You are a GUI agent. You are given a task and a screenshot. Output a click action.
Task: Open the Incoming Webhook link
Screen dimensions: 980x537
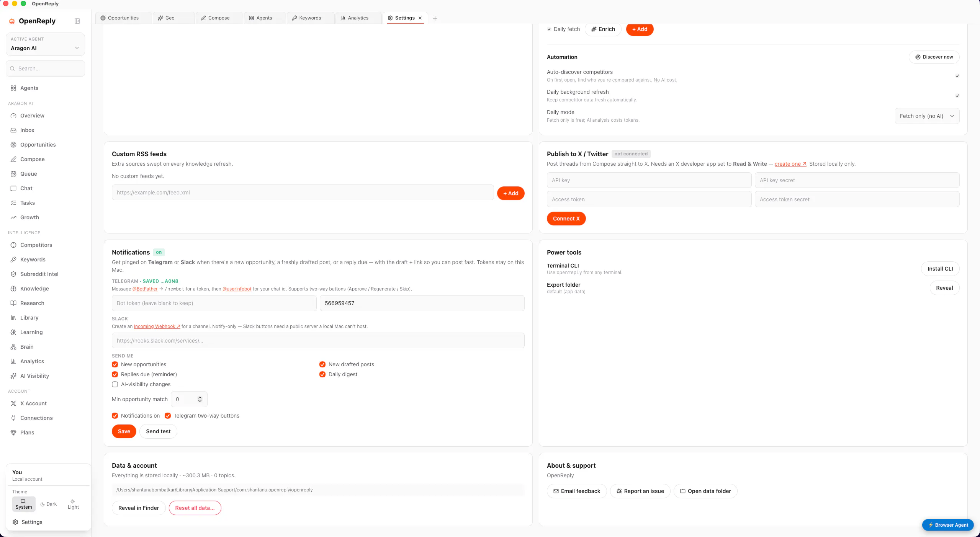click(x=157, y=326)
